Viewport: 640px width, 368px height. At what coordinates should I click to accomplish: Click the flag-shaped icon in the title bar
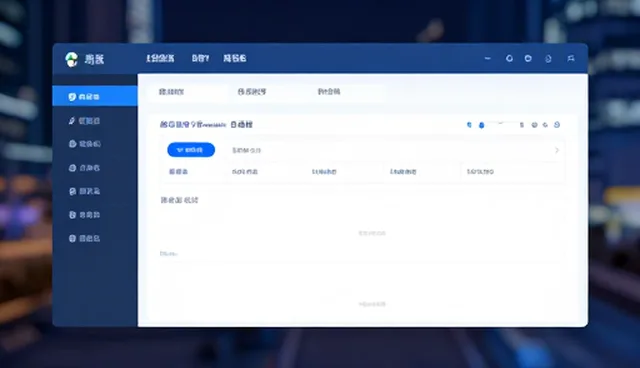[571, 58]
